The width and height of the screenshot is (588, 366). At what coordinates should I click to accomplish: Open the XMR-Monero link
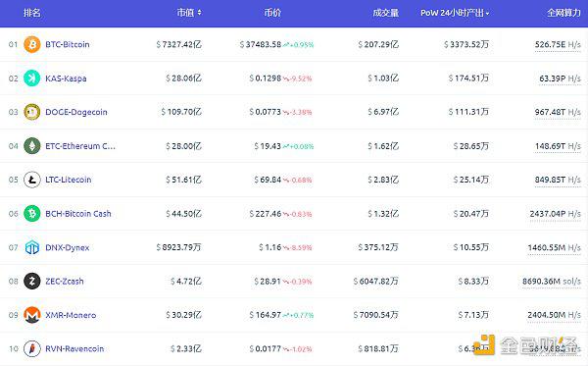tap(71, 315)
